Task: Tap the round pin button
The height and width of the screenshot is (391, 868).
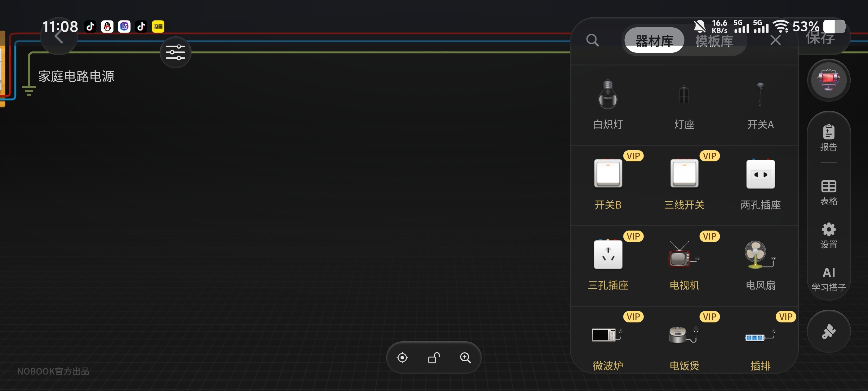Action: [x=829, y=331]
